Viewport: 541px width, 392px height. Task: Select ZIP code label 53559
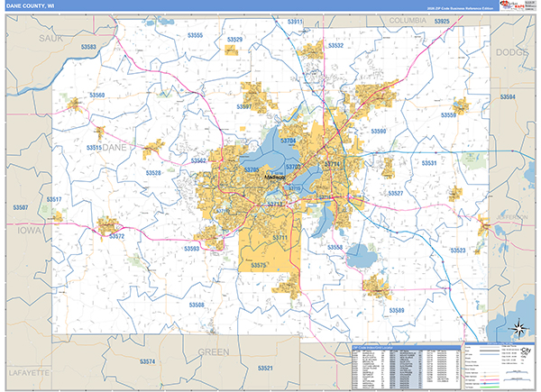point(448,115)
